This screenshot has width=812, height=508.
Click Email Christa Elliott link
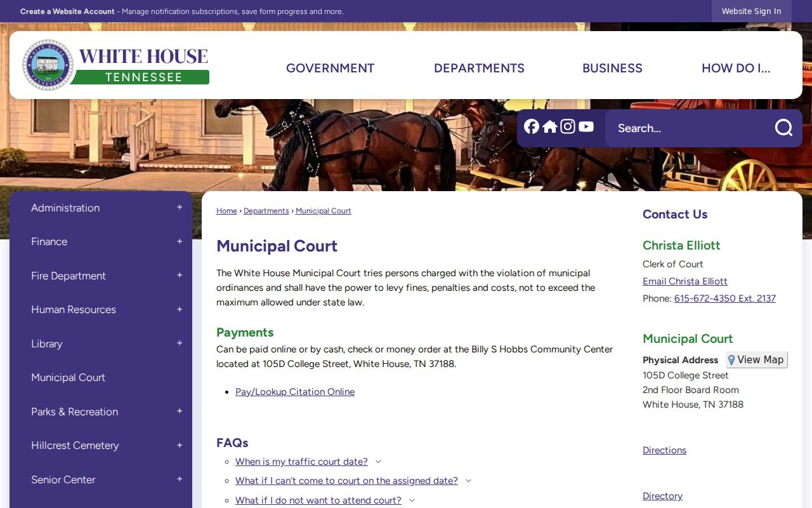[685, 281]
